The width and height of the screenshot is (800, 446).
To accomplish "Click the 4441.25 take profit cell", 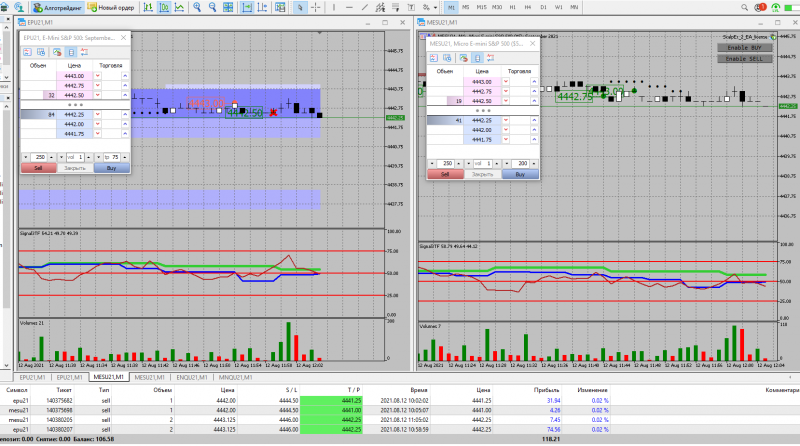I will pyautogui.click(x=331, y=401).
